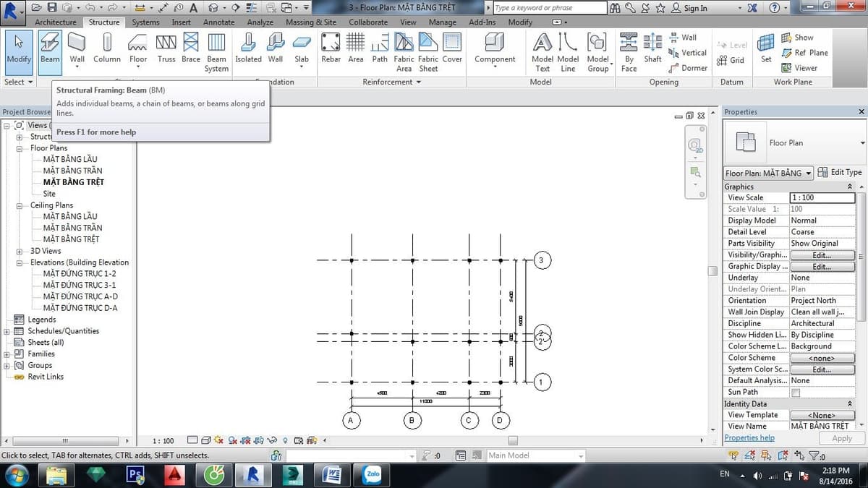Screen dimensions: 868x488
Task: Click Edit Type button
Action: (x=840, y=173)
